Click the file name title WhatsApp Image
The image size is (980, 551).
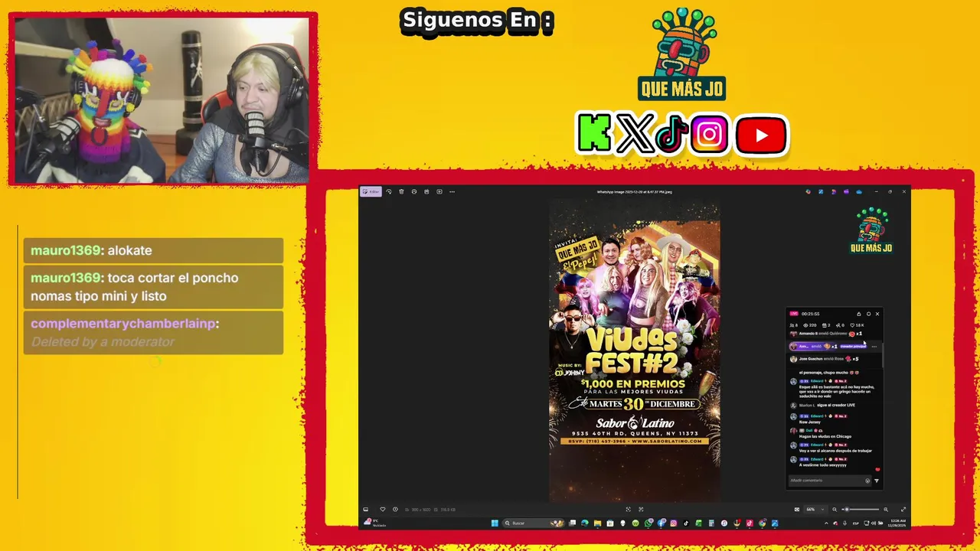[x=634, y=192]
